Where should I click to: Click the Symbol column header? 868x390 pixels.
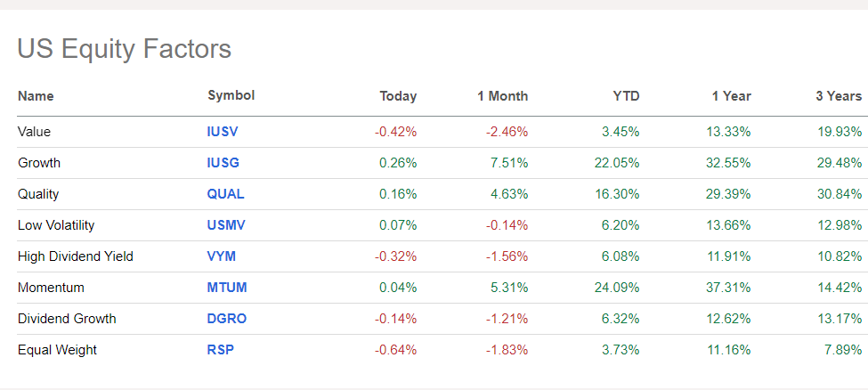click(231, 95)
